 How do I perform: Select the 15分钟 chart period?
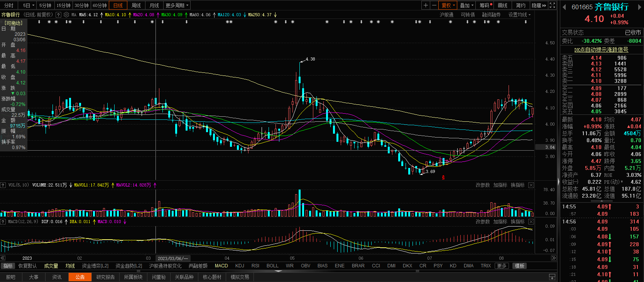click(x=63, y=5)
